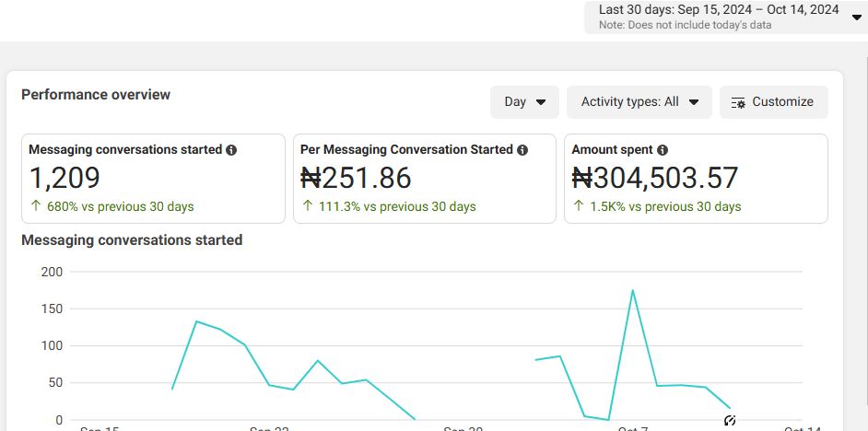Click green up arrow beside 680%
This screenshot has height=431, width=868.
point(36,206)
